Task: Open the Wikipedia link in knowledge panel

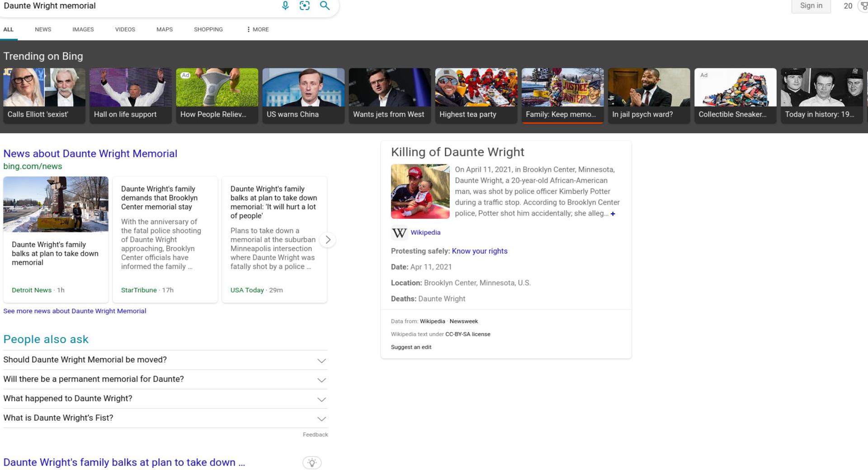Action: tap(425, 232)
